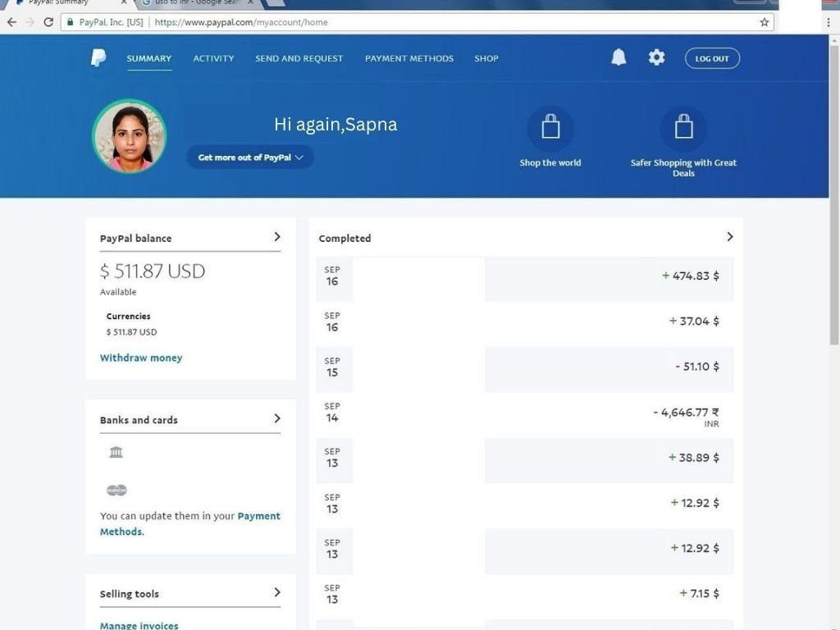Open the Sep 13 +38.89 $ transaction
Viewport: 840px width, 630px height.
pyautogui.click(x=524, y=460)
